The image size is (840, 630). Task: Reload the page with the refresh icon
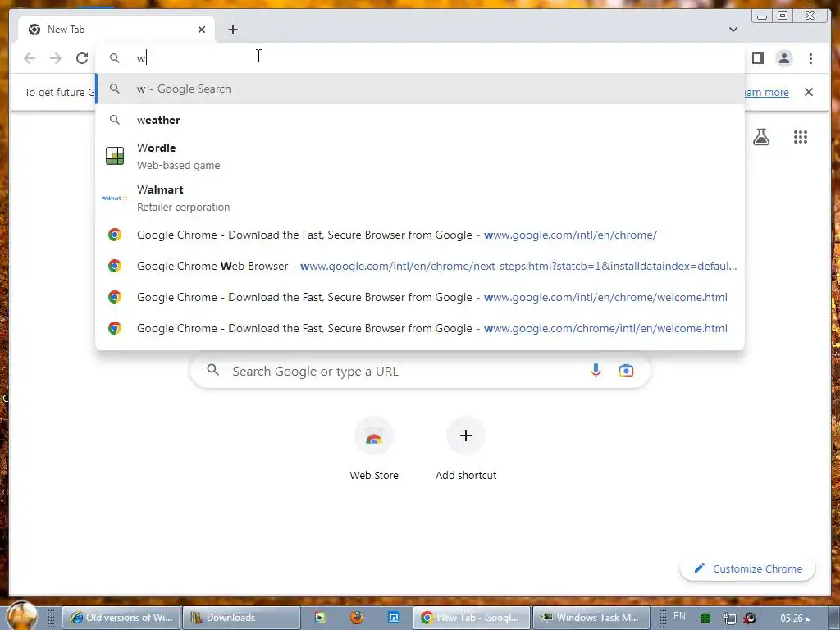click(x=82, y=58)
